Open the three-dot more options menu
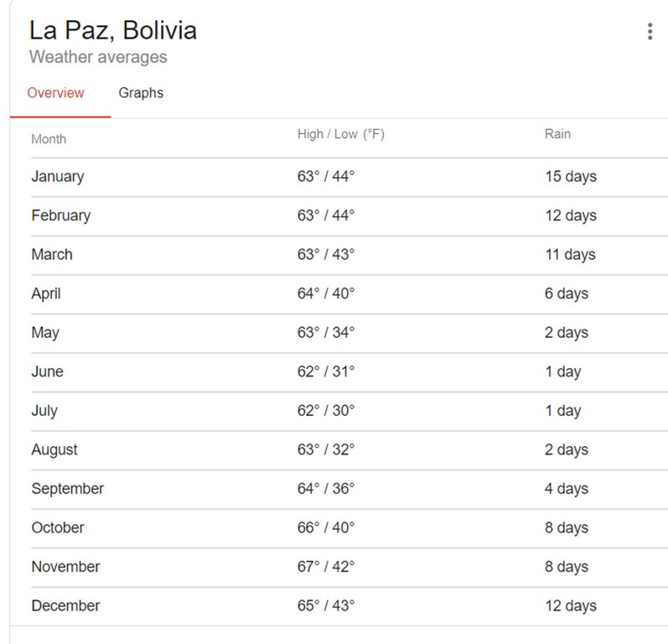Screen dimensions: 668x644 coord(650,32)
